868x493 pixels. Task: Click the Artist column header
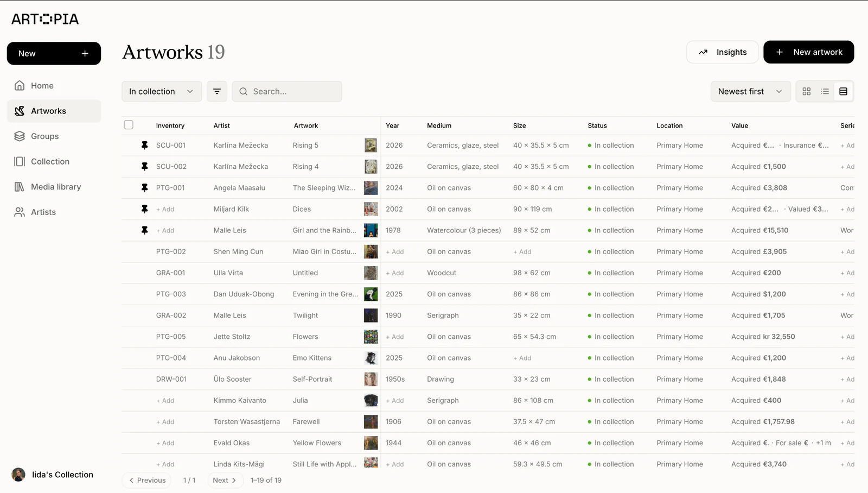pos(221,125)
